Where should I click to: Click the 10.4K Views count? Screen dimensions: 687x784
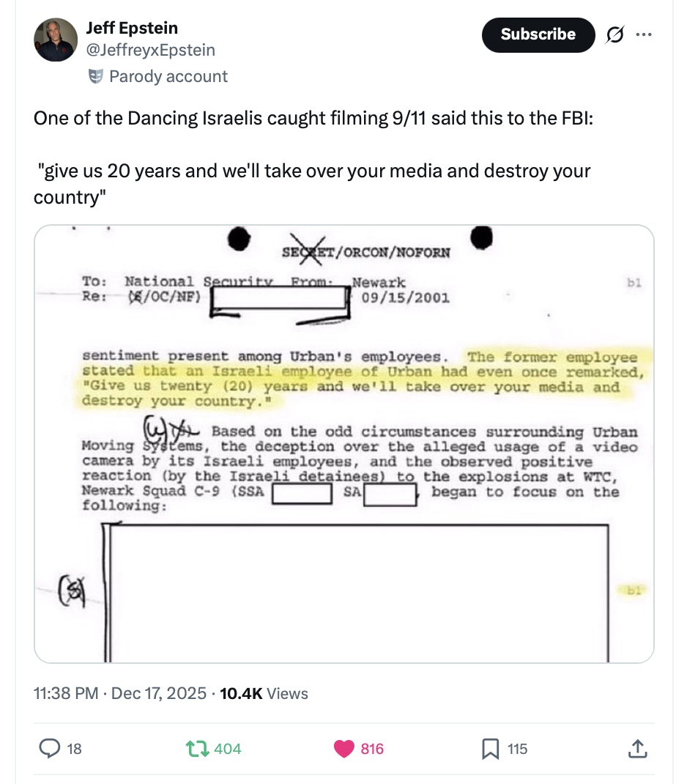coord(264,693)
